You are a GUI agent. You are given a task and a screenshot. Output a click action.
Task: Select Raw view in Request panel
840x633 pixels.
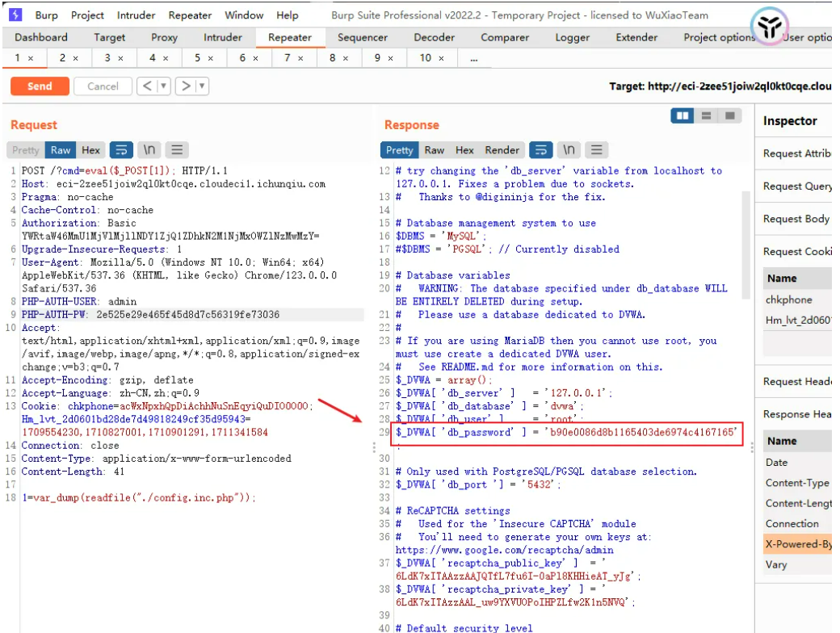[x=61, y=150]
